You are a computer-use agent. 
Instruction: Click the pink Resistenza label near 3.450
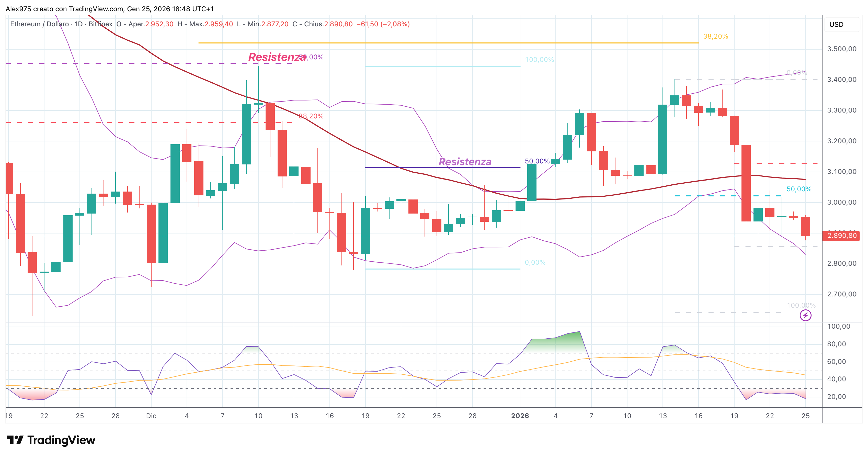277,57
